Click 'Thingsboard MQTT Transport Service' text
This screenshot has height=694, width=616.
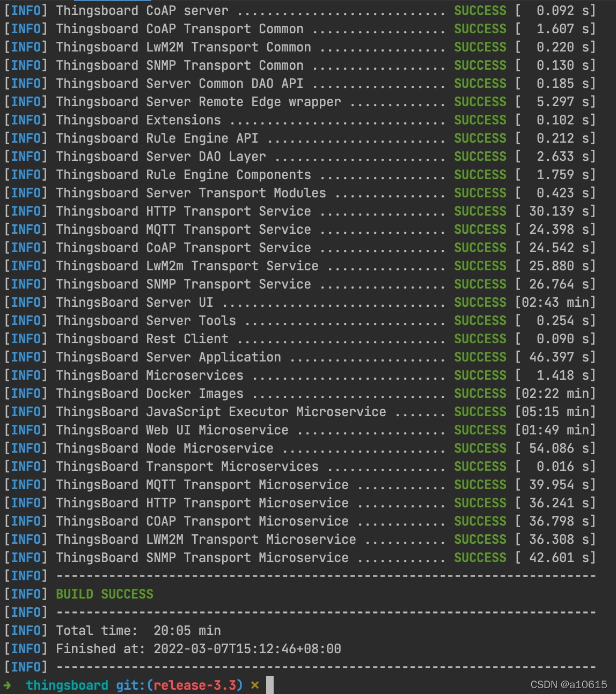[184, 230]
